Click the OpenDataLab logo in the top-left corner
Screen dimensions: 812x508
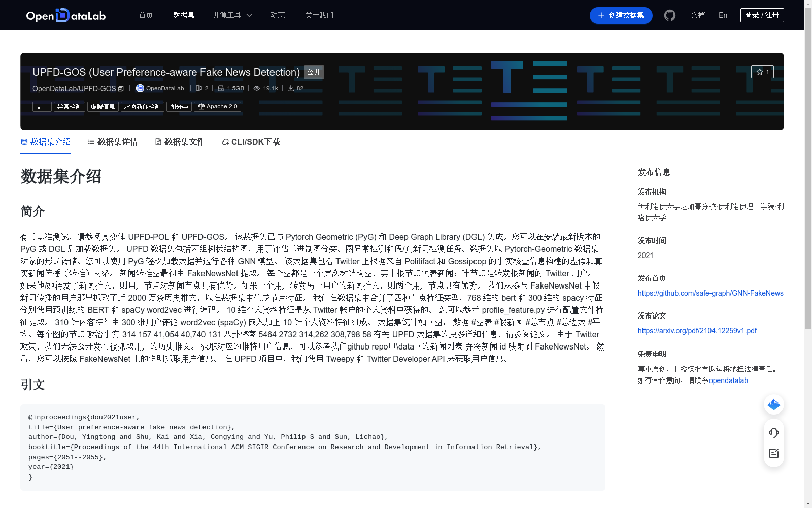65,15
